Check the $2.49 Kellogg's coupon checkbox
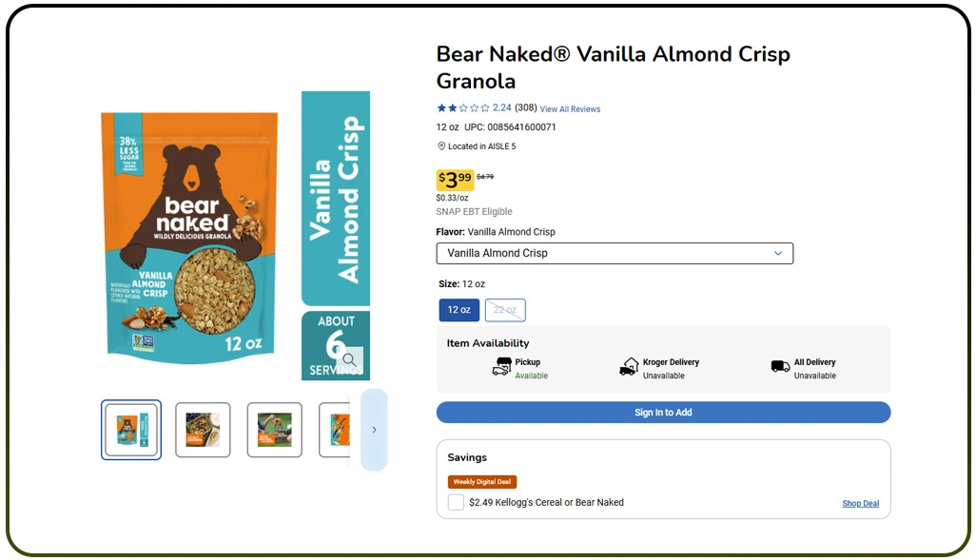Screen dimensions: 976x560 (457, 502)
